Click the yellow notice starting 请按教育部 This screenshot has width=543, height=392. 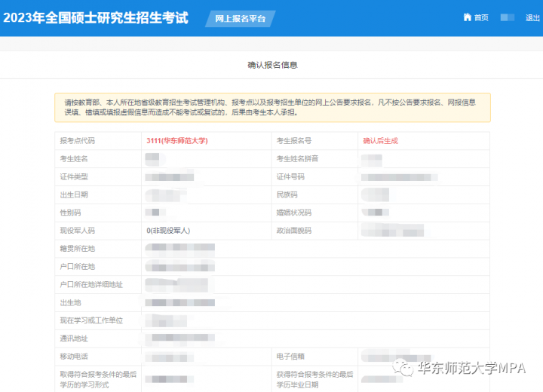[272, 107]
